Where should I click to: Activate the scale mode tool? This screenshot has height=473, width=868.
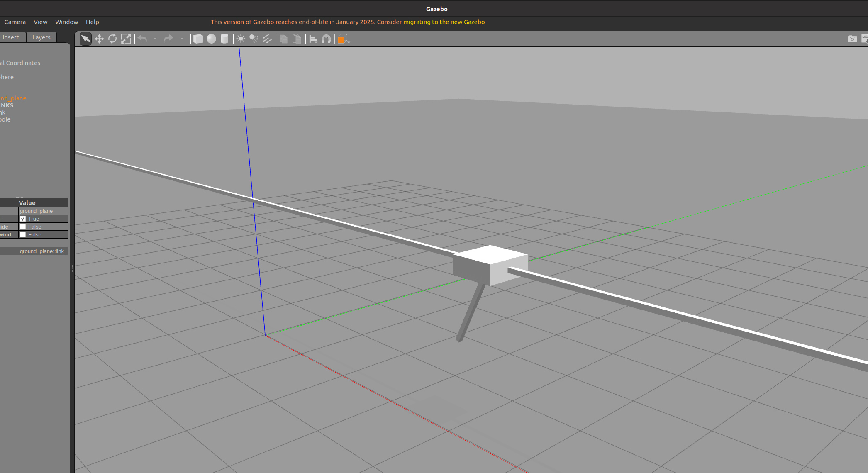pos(126,39)
